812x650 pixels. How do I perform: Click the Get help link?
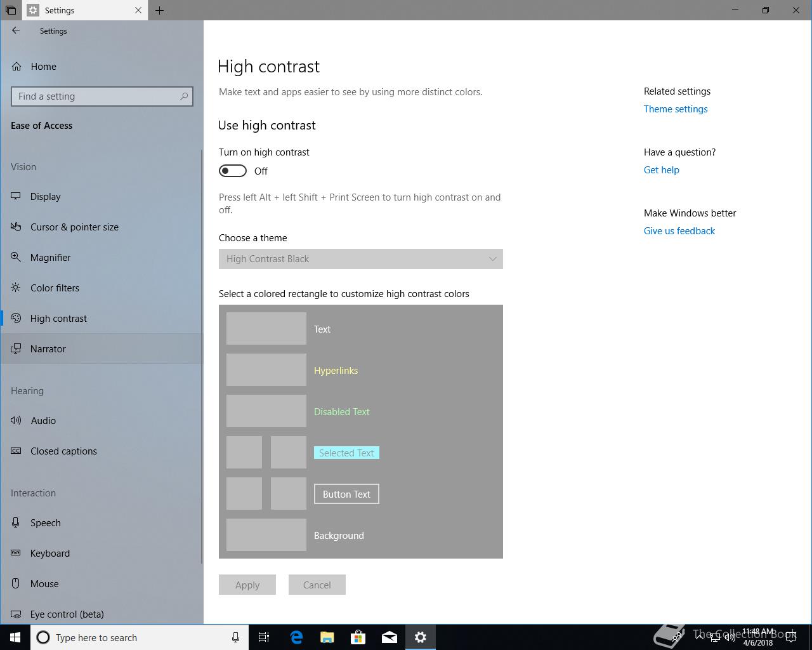click(662, 170)
